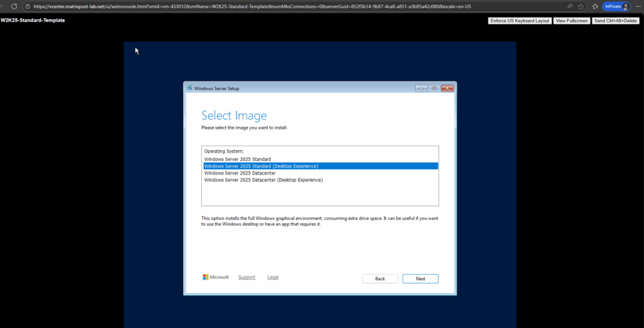Open the Read Aloud icon in address bar
644x328 pixels.
[x=570, y=6]
